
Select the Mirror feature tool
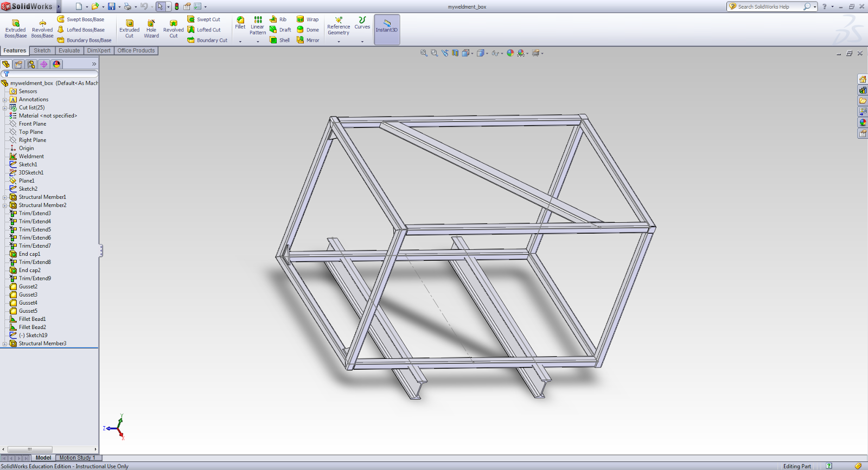(308, 40)
